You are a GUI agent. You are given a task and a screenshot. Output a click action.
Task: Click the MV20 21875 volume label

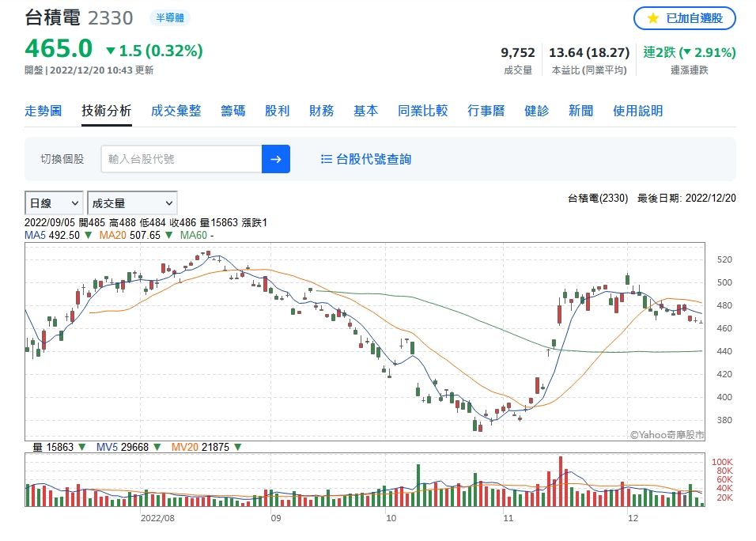coord(200,447)
